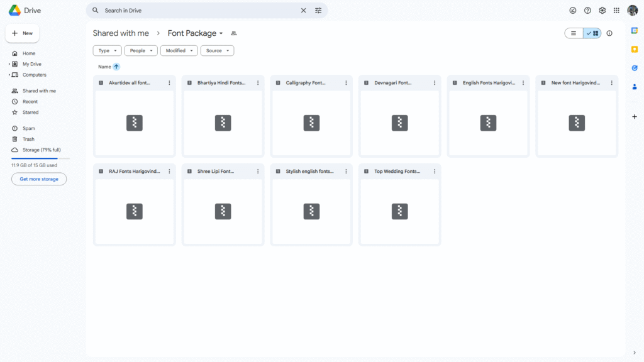Screen dimensions: 644x362
Task: Open more actions for RAJ Fonts Harigovind file
Action: click(169, 172)
